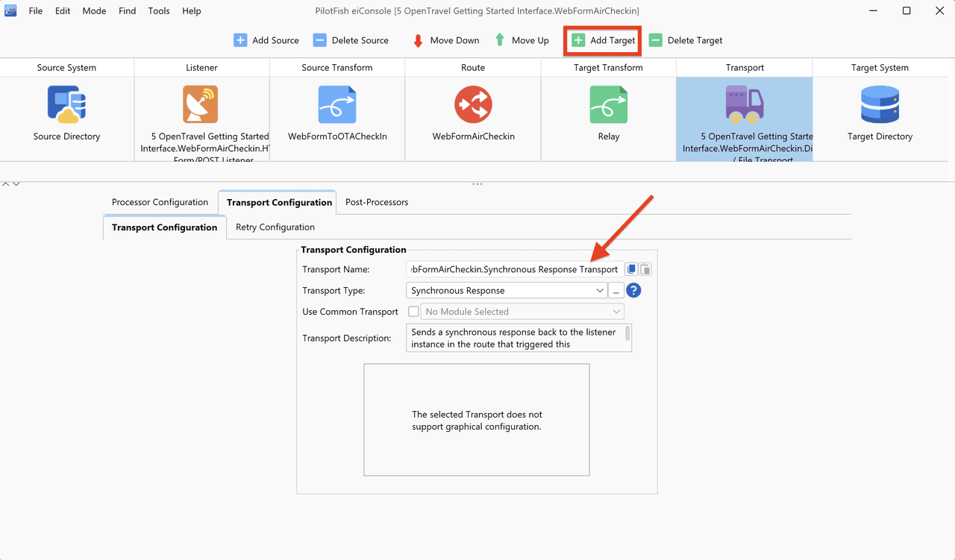Click the Transport Name input field

(x=516, y=269)
